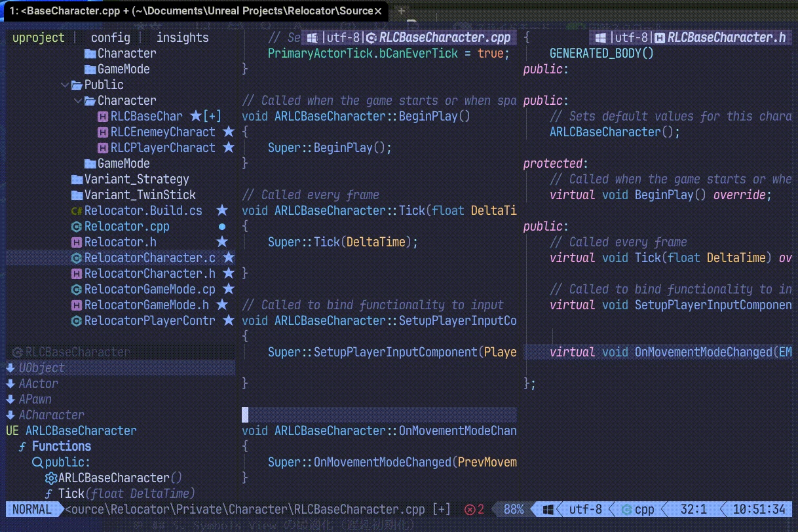
Task: Open the Relocator.h file entry
Action: [121, 242]
